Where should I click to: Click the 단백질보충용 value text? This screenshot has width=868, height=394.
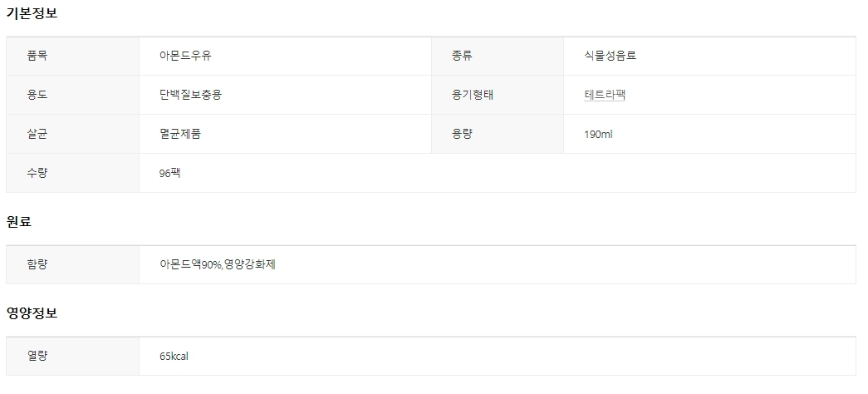[191, 95]
